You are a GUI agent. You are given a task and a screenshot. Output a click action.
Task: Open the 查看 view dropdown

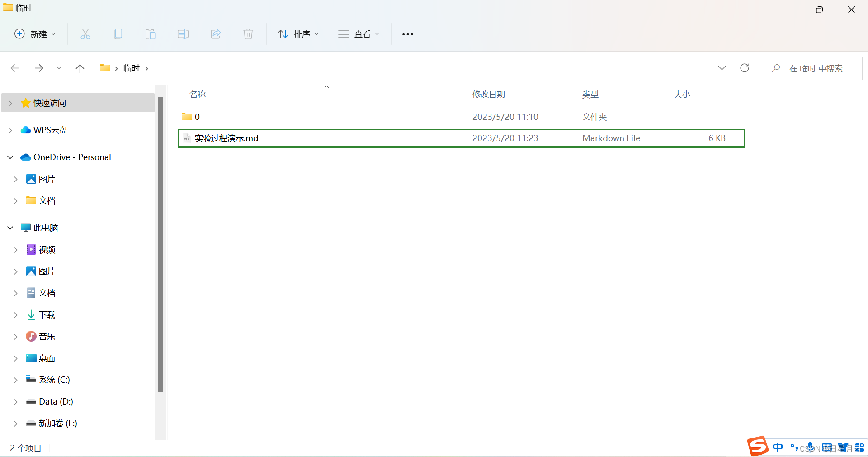[x=359, y=34]
